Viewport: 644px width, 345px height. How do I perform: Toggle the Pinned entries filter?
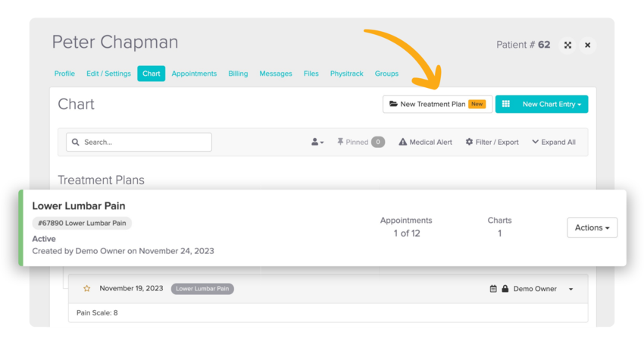[361, 142]
